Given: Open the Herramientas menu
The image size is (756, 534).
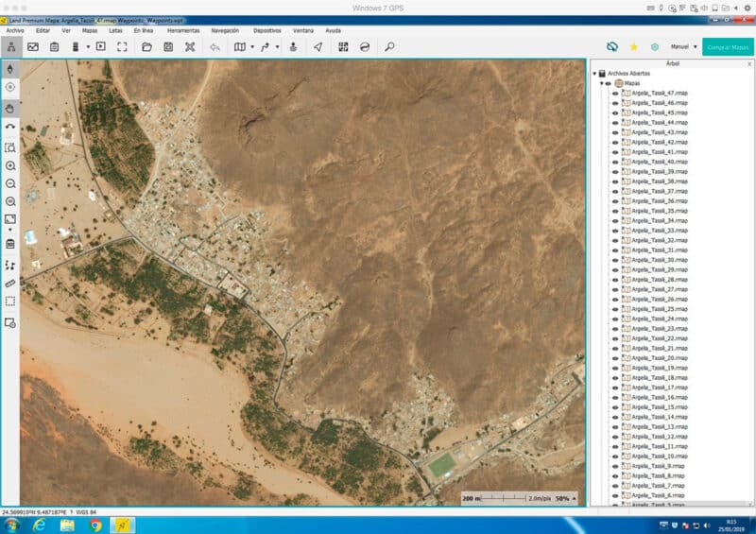Looking at the screenshot, I should coord(183,30).
